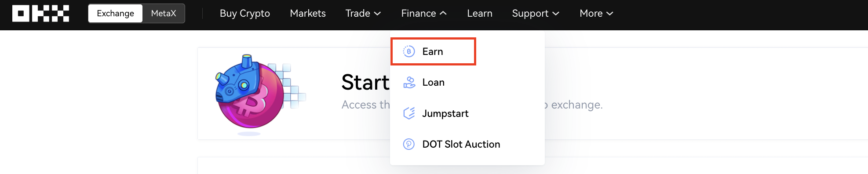Image resolution: width=868 pixels, height=174 pixels.
Task: Open the Markets page
Action: [x=308, y=13]
